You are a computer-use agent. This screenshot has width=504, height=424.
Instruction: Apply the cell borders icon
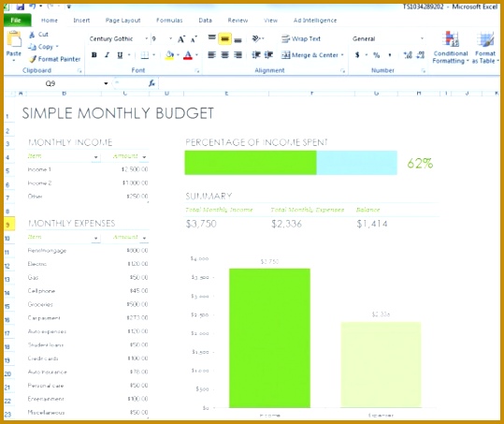coord(145,55)
